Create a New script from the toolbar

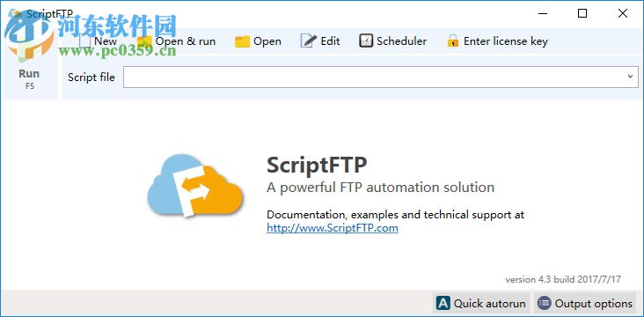(x=98, y=41)
